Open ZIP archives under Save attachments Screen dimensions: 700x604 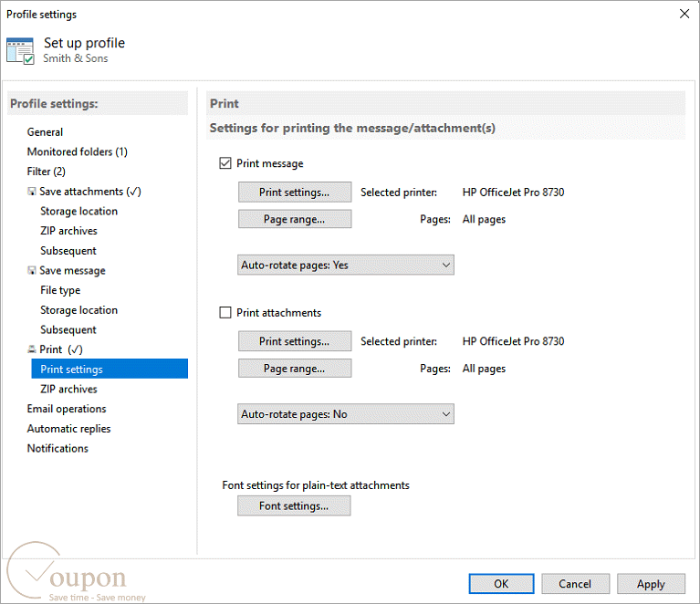68,231
